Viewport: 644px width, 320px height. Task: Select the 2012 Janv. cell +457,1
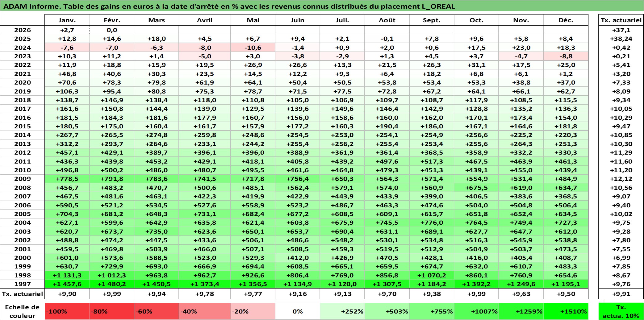[67, 152]
